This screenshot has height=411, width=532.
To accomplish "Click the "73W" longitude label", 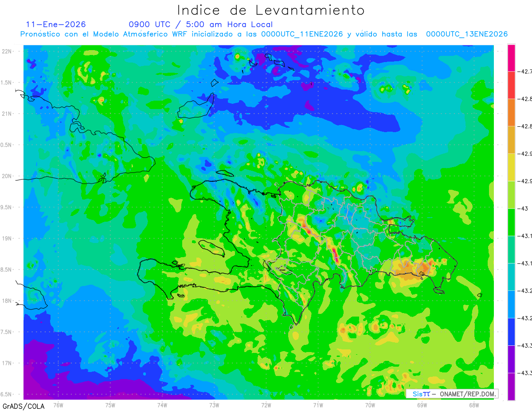I will [214, 405].
